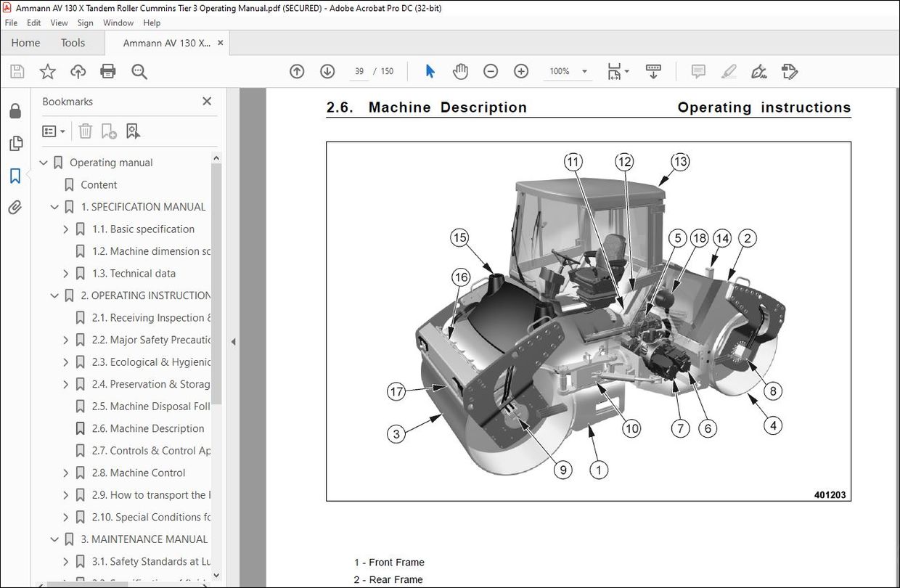900x588 pixels.
Task: Open the Comment tool
Action: (697, 70)
